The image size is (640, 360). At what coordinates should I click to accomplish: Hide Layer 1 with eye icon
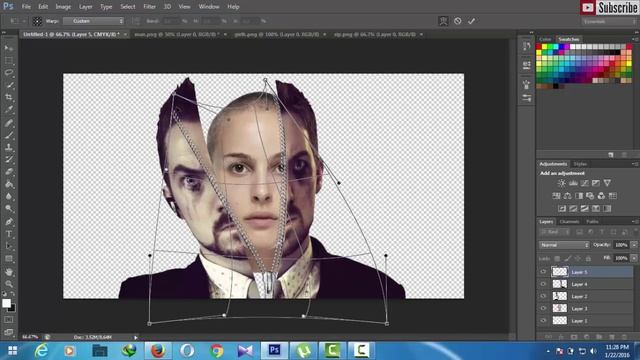point(543,321)
